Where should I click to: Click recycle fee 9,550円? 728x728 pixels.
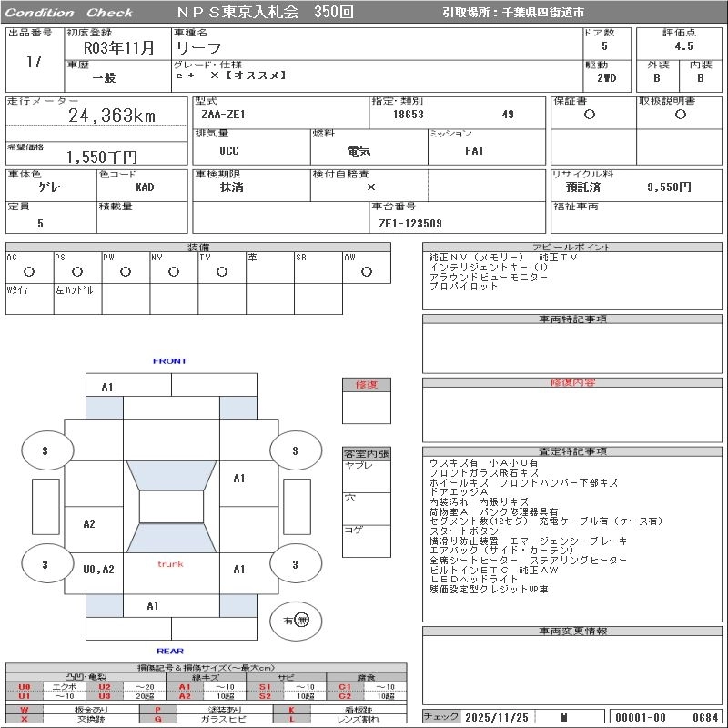pyautogui.click(x=669, y=187)
